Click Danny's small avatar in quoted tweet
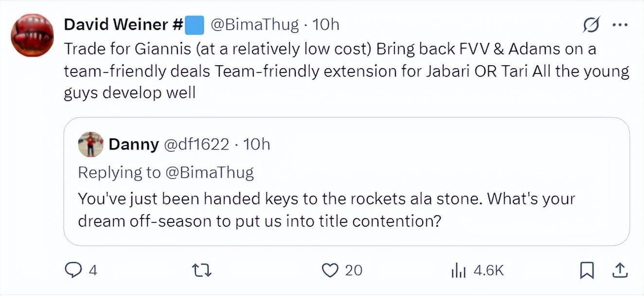The height and width of the screenshot is (296, 644). tap(90, 144)
